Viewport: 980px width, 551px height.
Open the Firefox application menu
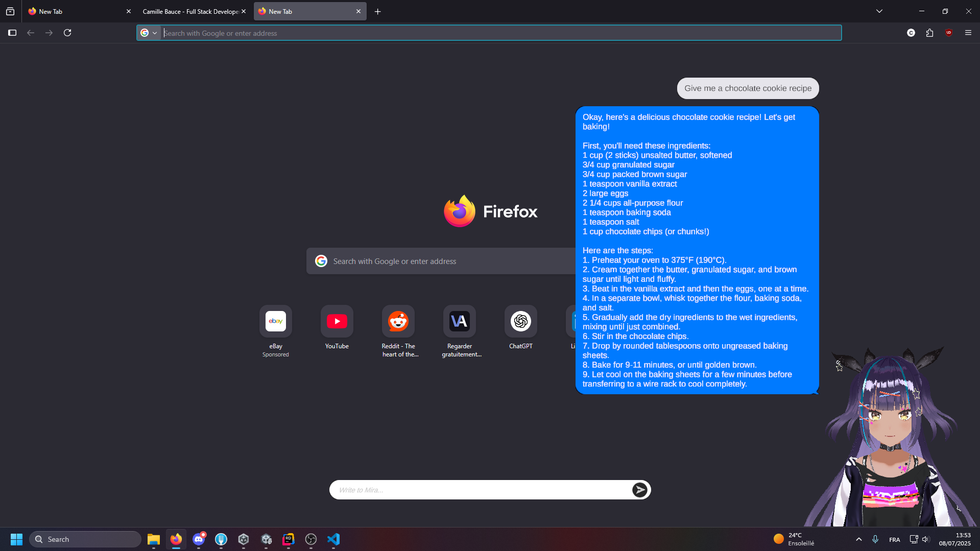[x=968, y=32]
